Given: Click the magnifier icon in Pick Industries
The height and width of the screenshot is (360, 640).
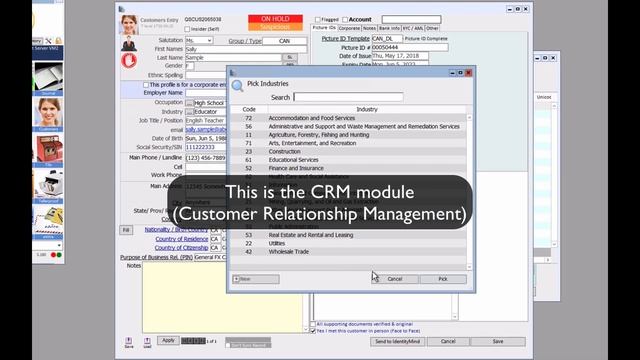Looking at the screenshot, I should tap(238, 86).
